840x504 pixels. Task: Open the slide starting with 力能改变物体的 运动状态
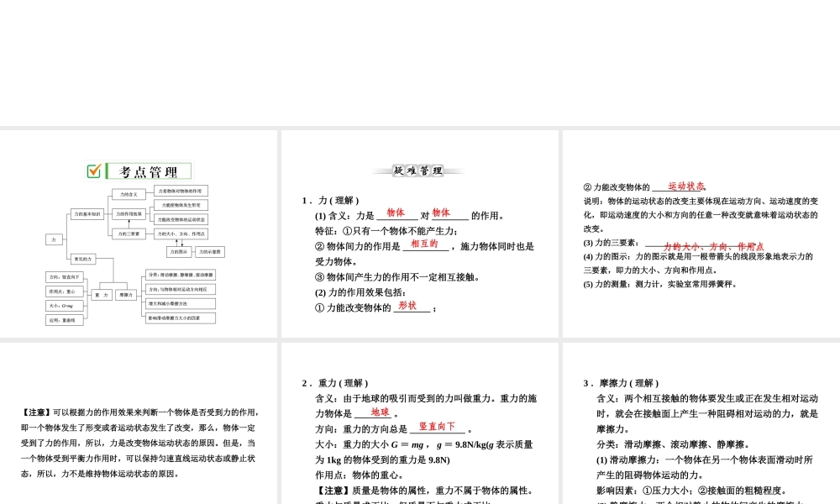click(x=701, y=234)
